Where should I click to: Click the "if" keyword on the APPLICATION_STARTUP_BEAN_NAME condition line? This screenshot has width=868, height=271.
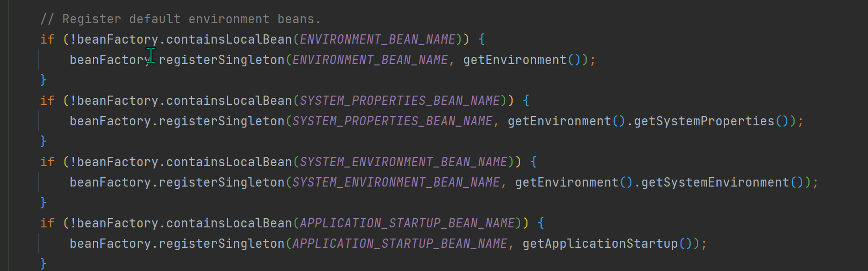47,223
